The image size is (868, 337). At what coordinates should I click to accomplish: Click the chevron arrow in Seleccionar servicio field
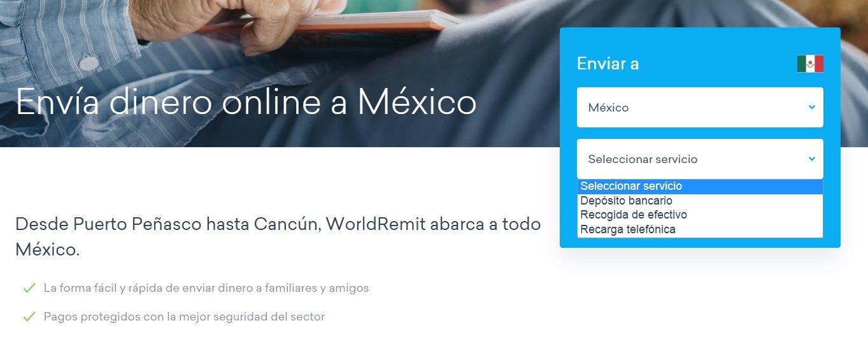click(x=811, y=159)
